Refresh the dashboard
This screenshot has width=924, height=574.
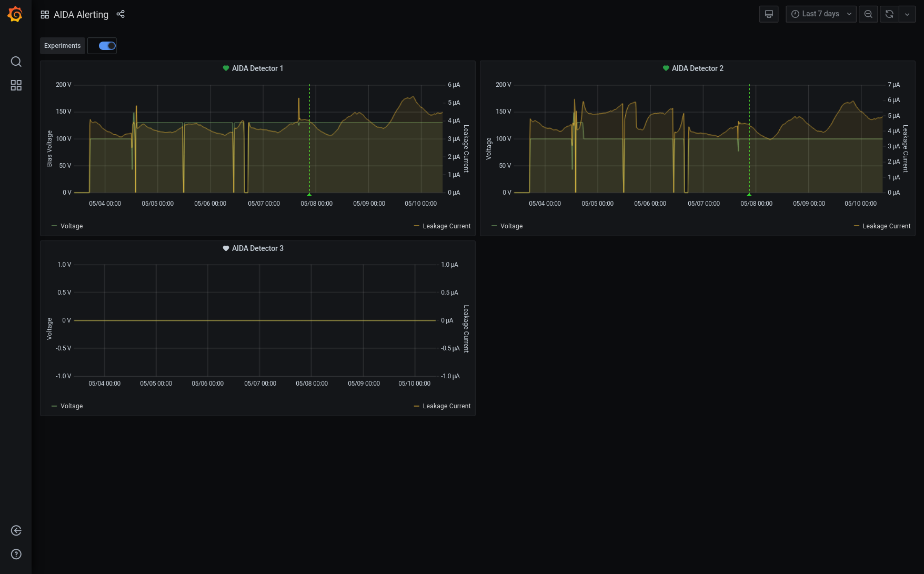889,14
